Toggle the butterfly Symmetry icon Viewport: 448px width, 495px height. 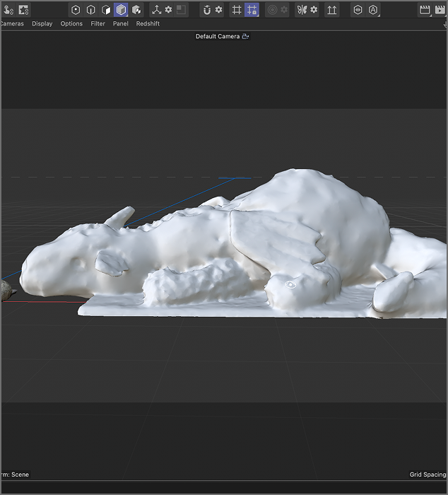coord(302,10)
